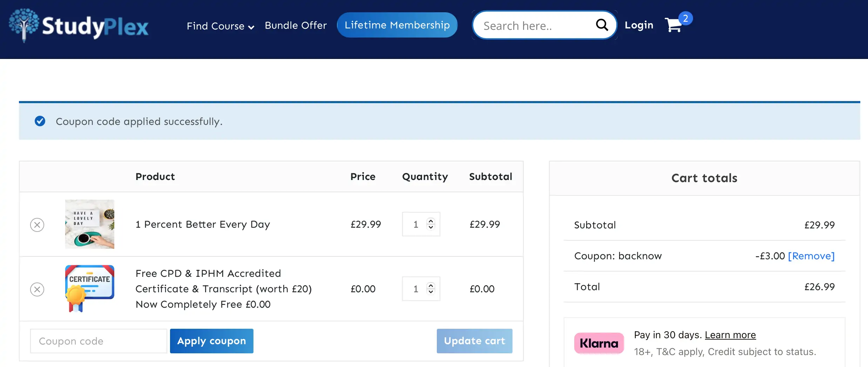This screenshot has height=367, width=868.
Task: Click the Update cart button
Action: coord(474,341)
